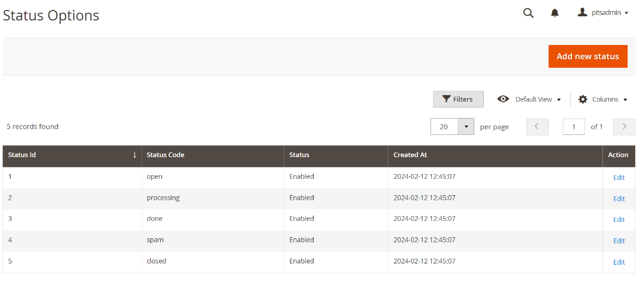Screen dimensions: 644x288
Task: Sort by Status Code column header
Action: (x=166, y=155)
